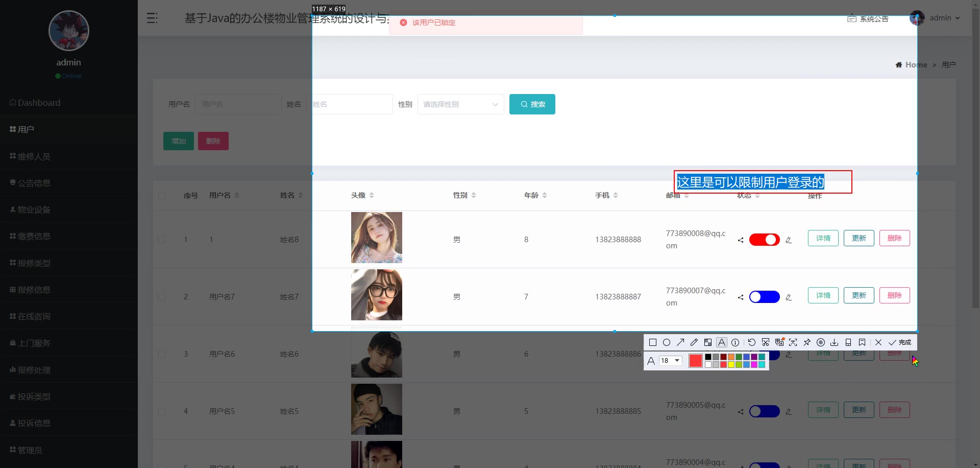980x468 pixels.
Task: Check the select-all checkbox in table header
Action: (x=162, y=196)
